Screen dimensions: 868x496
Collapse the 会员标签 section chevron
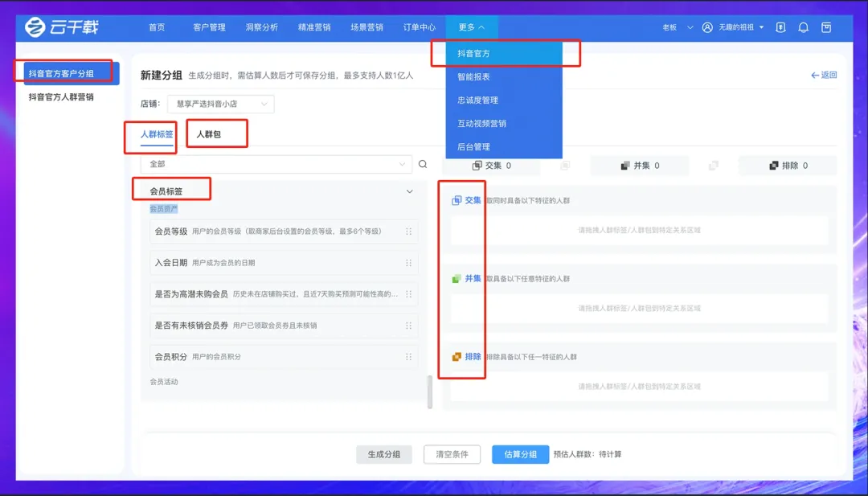409,191
